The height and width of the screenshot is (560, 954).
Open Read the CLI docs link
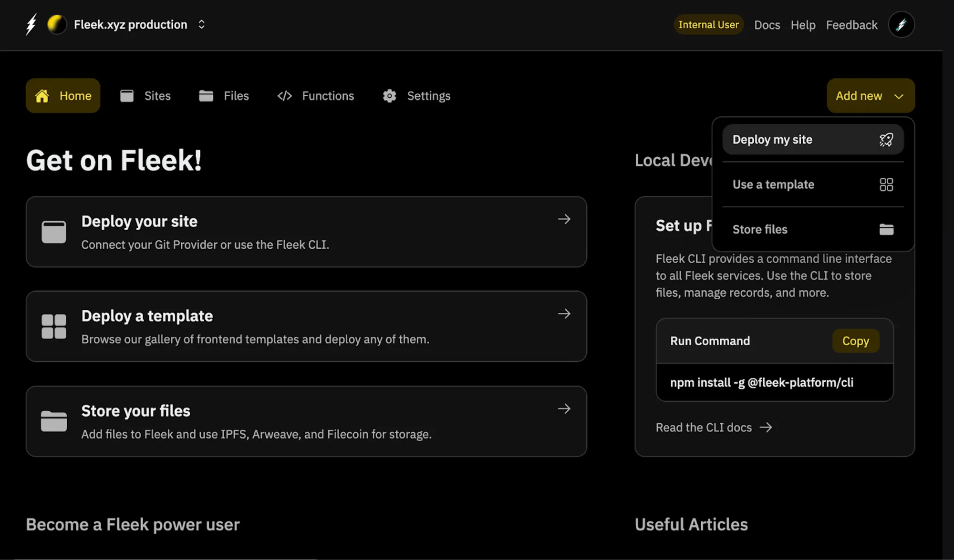coord(713,428)
